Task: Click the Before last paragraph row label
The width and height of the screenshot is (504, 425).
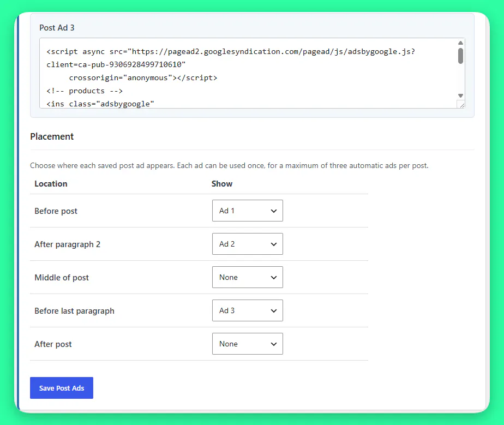Action: coord(75,311)
